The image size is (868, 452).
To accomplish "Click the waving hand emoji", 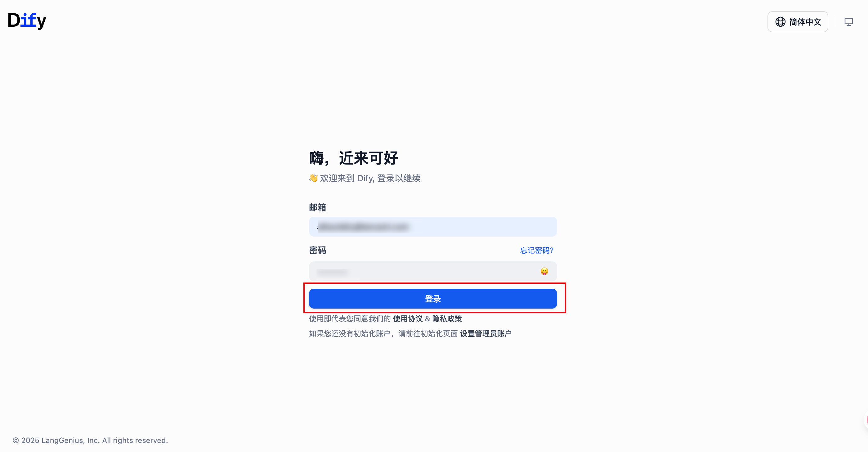I will click(x=313, y=178).
